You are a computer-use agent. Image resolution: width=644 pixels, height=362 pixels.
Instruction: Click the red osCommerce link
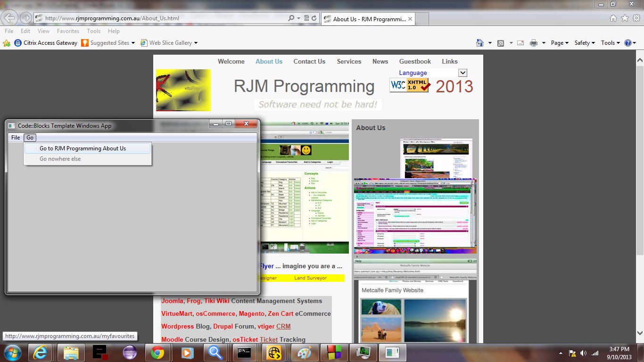[215, 314]
